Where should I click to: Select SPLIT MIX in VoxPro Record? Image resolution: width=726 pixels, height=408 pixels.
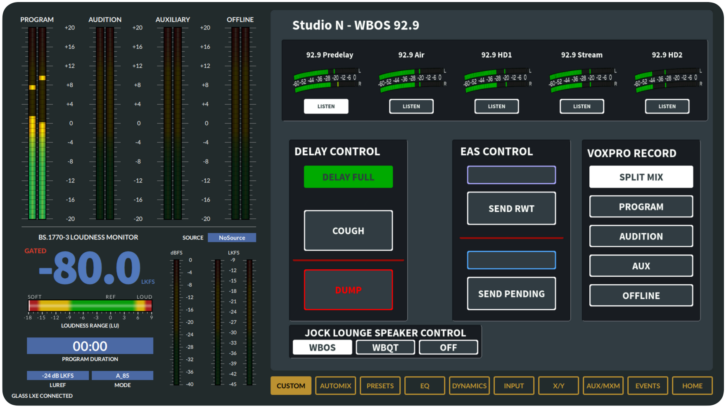click(641, 177)
